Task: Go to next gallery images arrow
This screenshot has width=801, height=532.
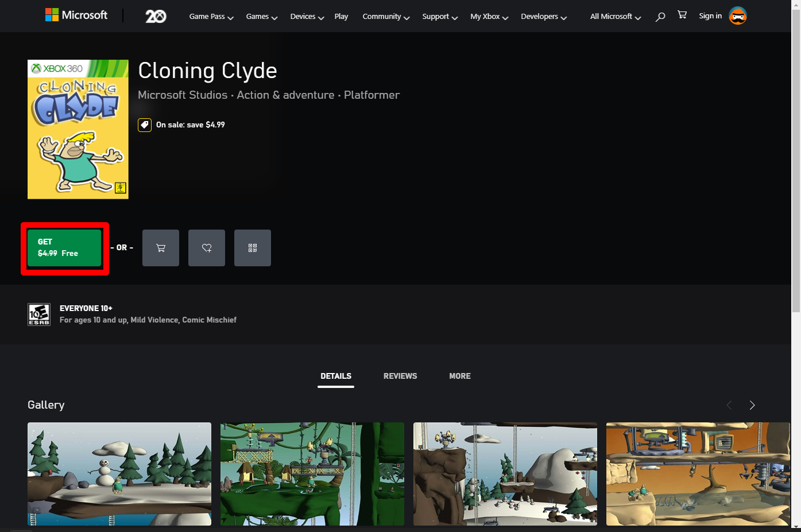Action: click(x=752, y=405)
